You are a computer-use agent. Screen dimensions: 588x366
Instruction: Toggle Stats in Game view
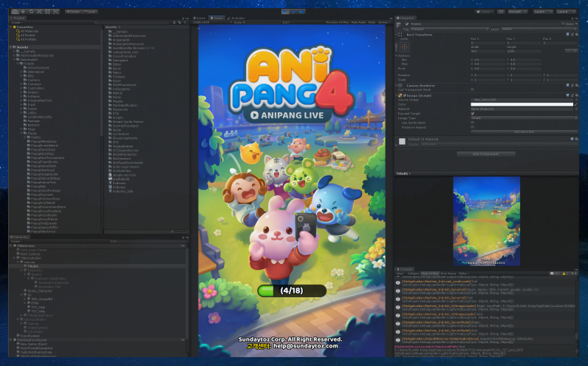[372, 22]
